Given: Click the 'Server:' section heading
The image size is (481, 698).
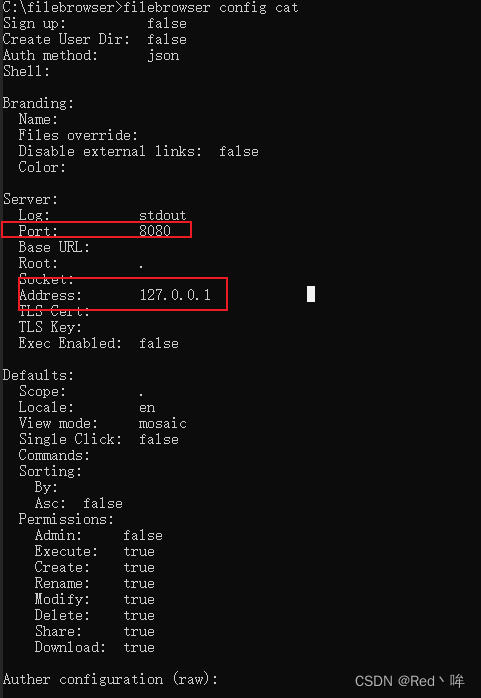Looking at the screenshot, I should coord(30,199).
